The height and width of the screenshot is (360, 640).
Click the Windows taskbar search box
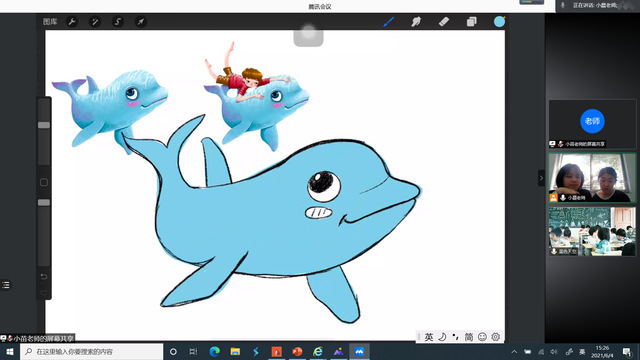(91, 351)
